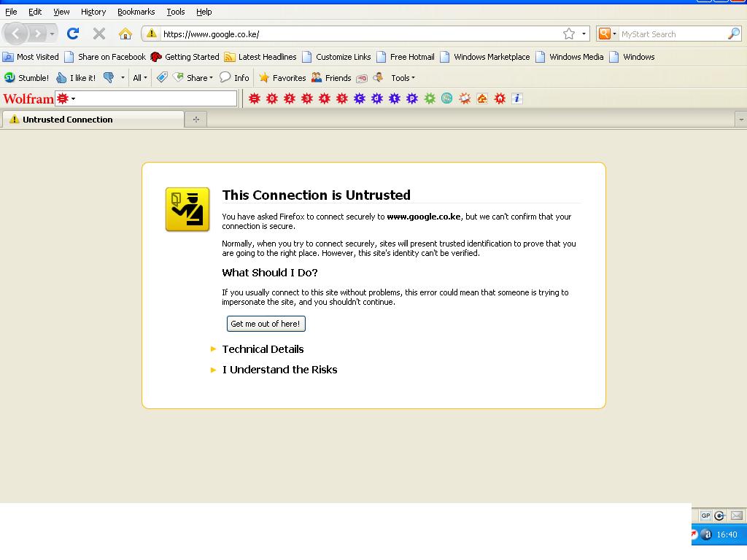The width and height of the screenshot is (747, 560).
Task: Open the Tools menu in menu bar
Action: (x=175, y=12)
